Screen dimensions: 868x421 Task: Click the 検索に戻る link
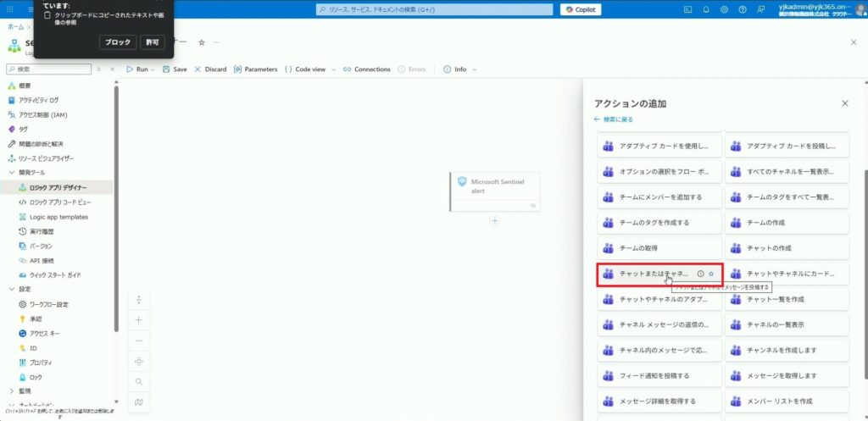click(615, 119)
